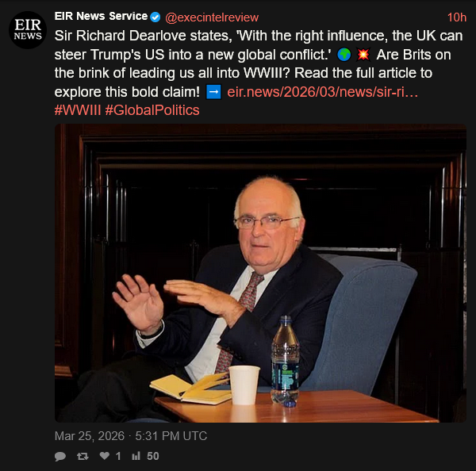476x471 pixels.
Task: Select the #GlobalPolitics hashtag
Action: [152, 110]
